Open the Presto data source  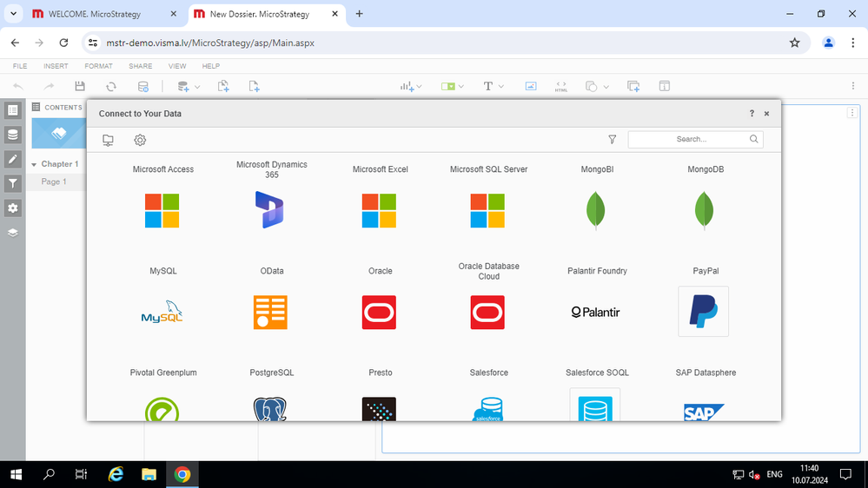coord(379,410)
